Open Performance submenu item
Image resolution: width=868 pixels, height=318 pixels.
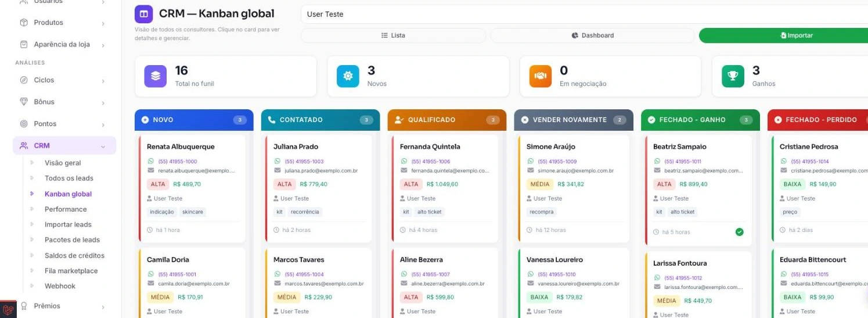click(66, 209)
